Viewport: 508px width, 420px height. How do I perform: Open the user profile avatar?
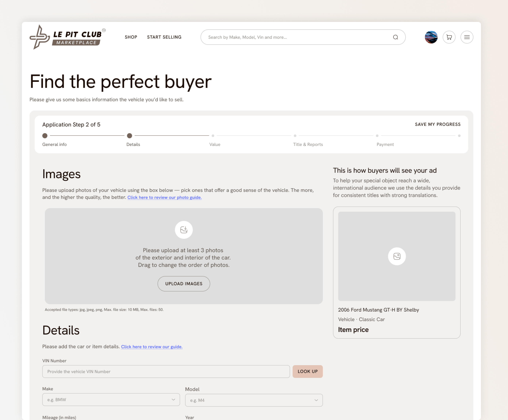coord(431,37)
